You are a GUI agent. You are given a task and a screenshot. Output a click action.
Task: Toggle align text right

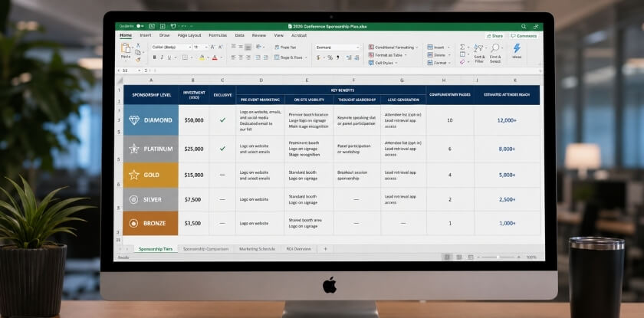[248, 57]
